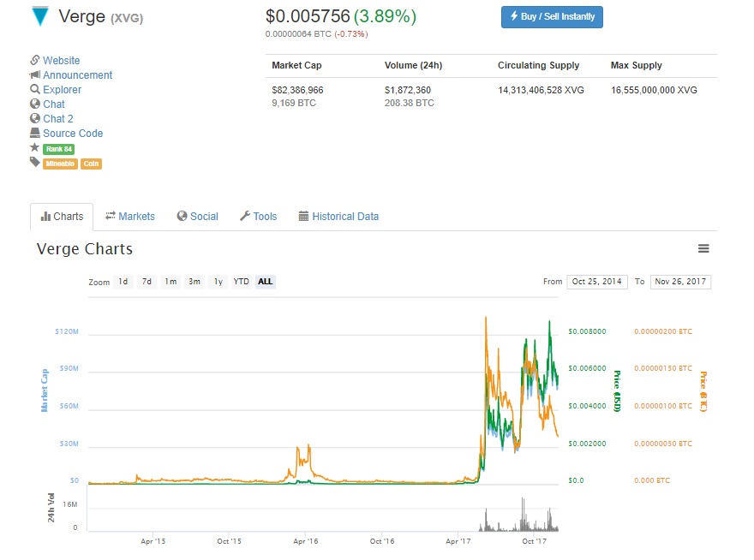The image size is (754, 560).
Task: Click the Apr '15 timeline label
Action: (x=153, y=541)
